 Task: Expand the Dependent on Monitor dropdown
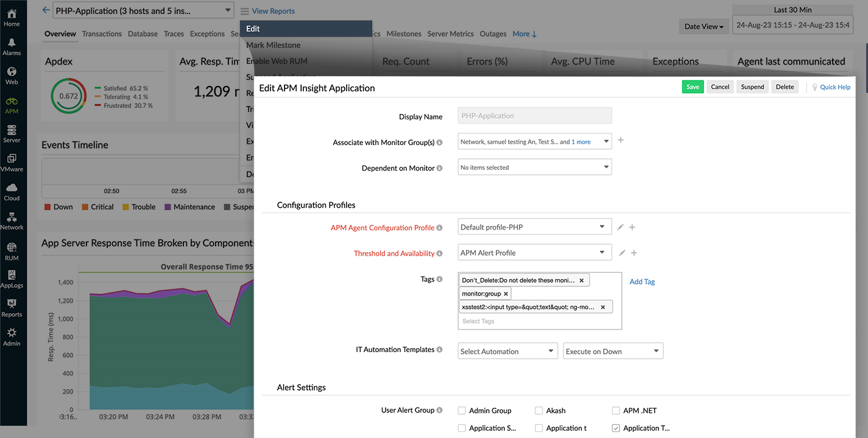(x=534, y=167)
